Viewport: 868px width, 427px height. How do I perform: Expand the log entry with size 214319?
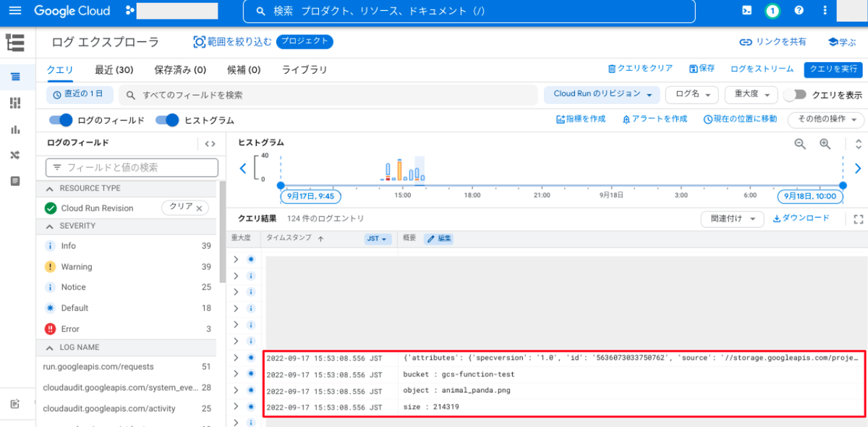pyautogui.click(x=236, y=407)
